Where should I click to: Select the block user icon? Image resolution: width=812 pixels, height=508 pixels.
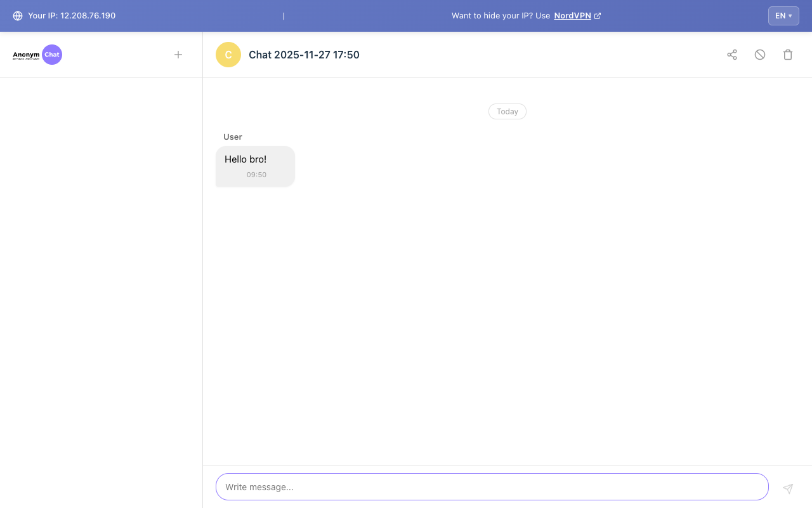[760, 55]
